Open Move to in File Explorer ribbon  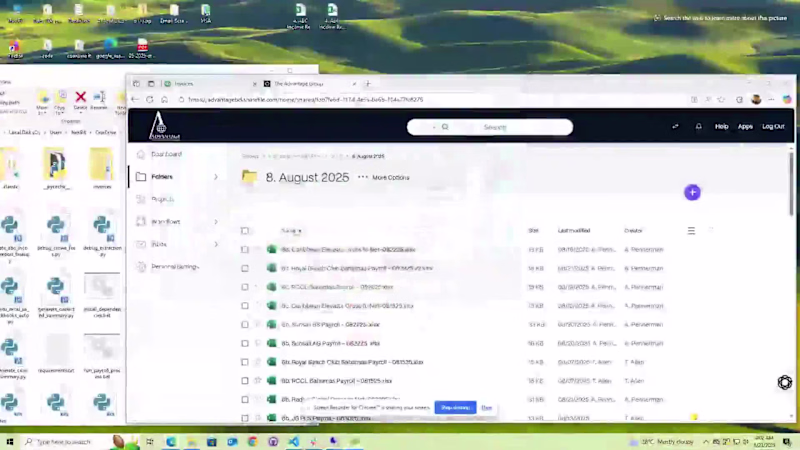(x=42, y=103)
